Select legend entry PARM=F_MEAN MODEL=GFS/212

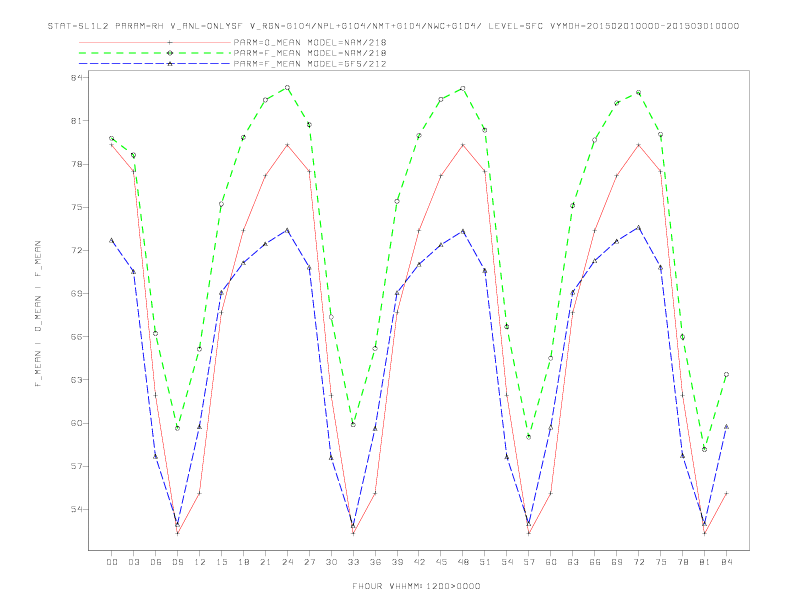(x=310, y=64)
